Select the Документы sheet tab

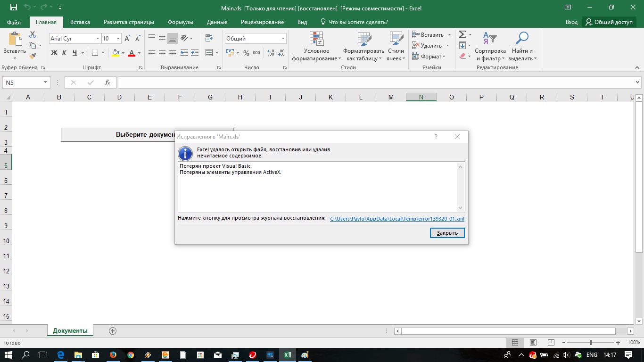70,330
